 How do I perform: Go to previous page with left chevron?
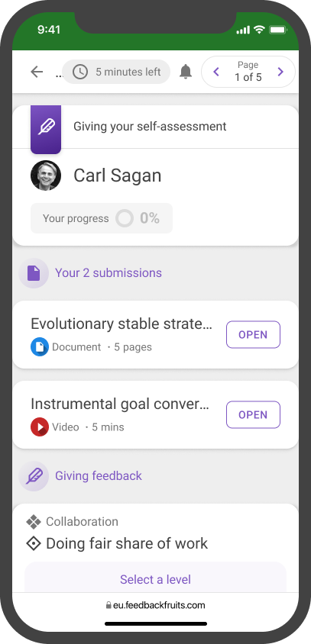[x=215, y=72]
